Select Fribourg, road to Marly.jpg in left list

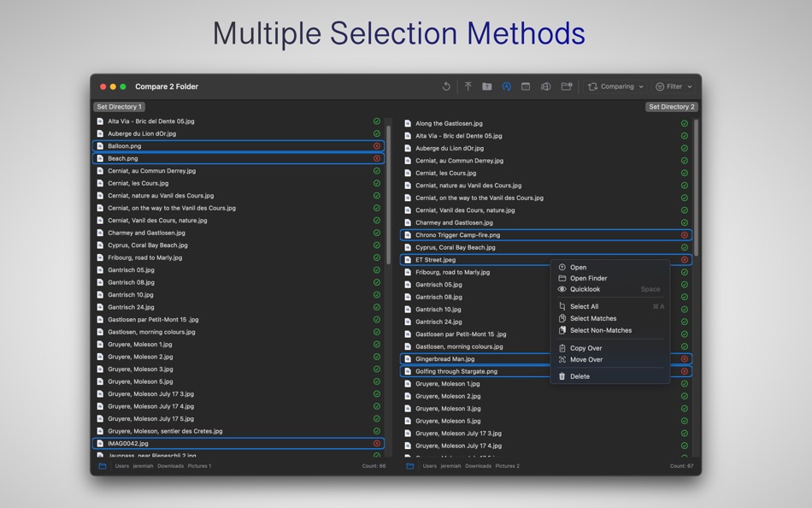coord(238,257)
